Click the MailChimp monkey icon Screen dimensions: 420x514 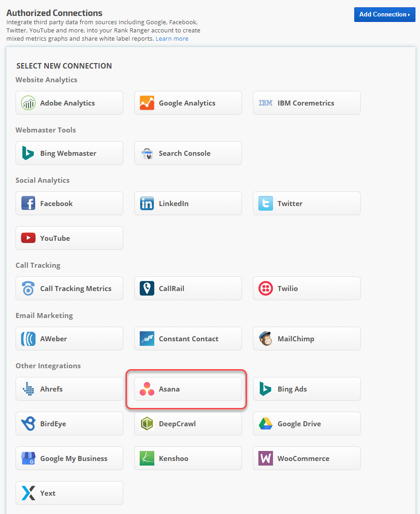tap(265, 339)
